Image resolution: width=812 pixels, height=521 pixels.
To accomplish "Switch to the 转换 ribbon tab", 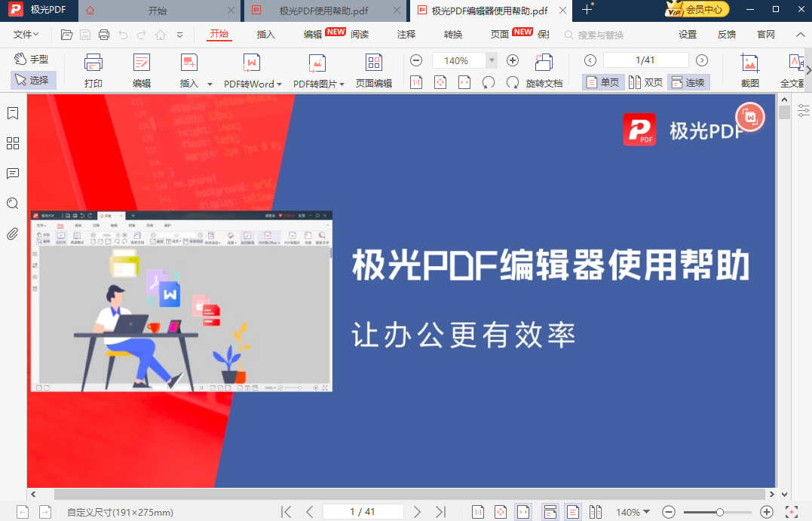I will coord(453,34).
